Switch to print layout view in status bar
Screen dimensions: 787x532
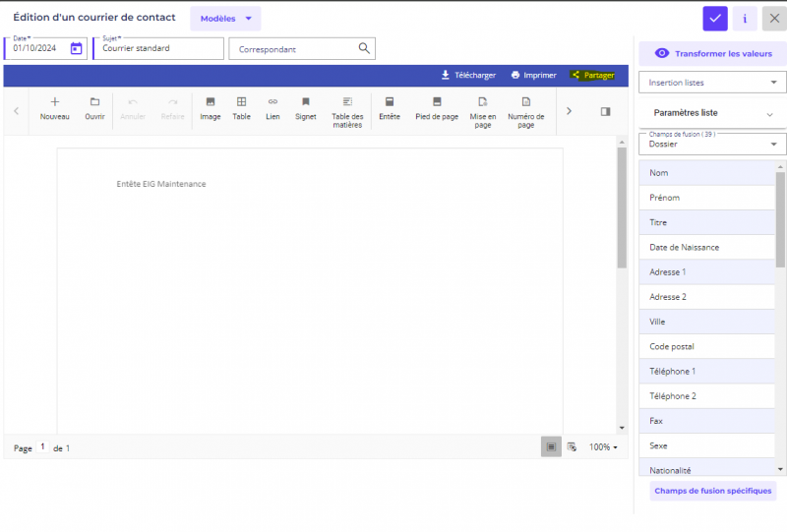point(551,446)
